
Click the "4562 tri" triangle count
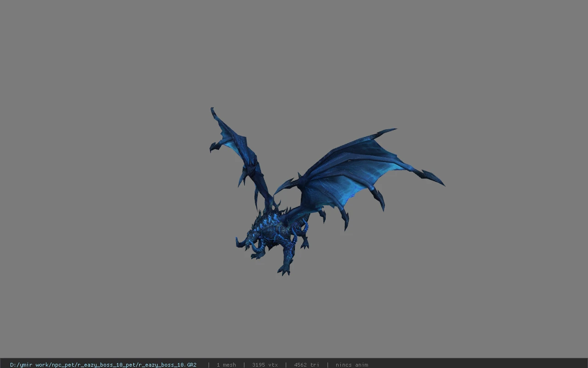tap(306, 365)
